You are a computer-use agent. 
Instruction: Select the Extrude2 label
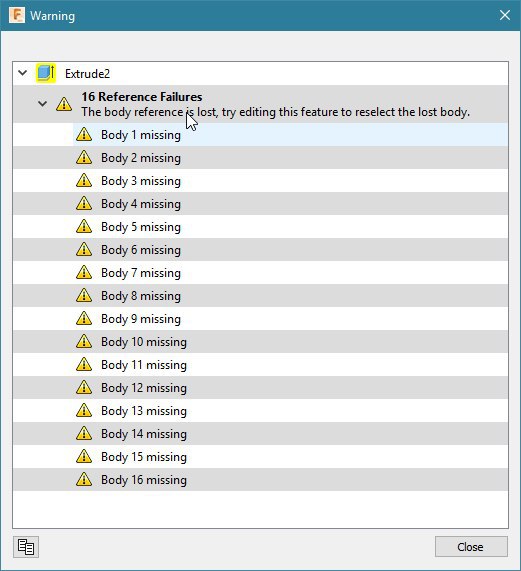[87, 74]
